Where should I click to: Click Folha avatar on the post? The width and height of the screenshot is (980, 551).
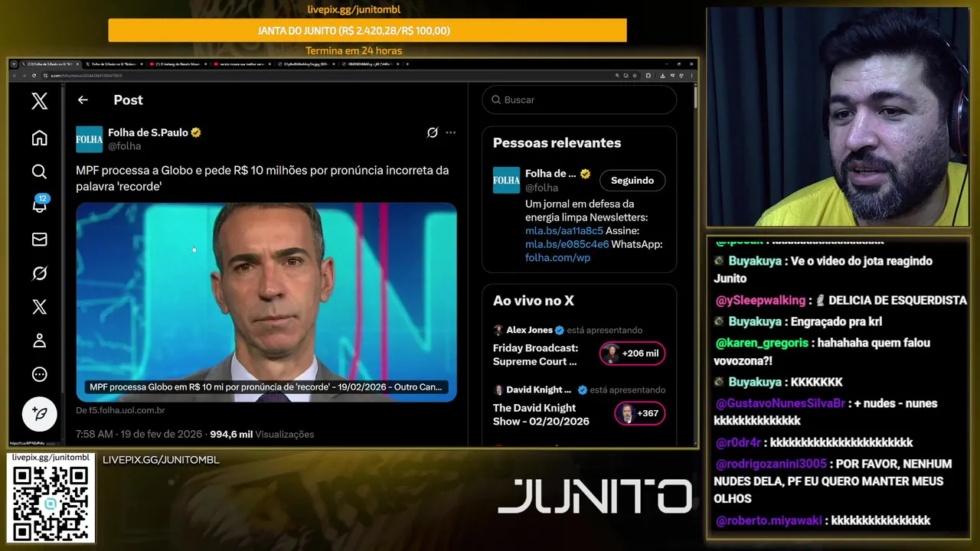(x=89, y=139)
